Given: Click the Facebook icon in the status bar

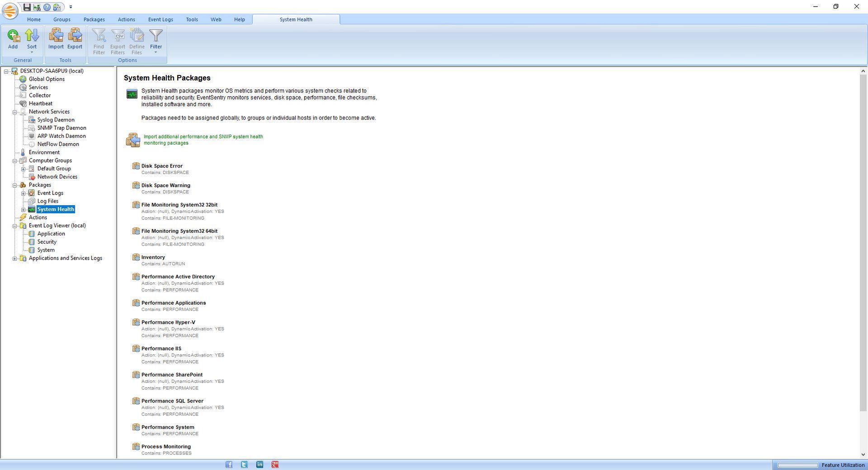Looking at the screenshot, I should coord(229,464).
